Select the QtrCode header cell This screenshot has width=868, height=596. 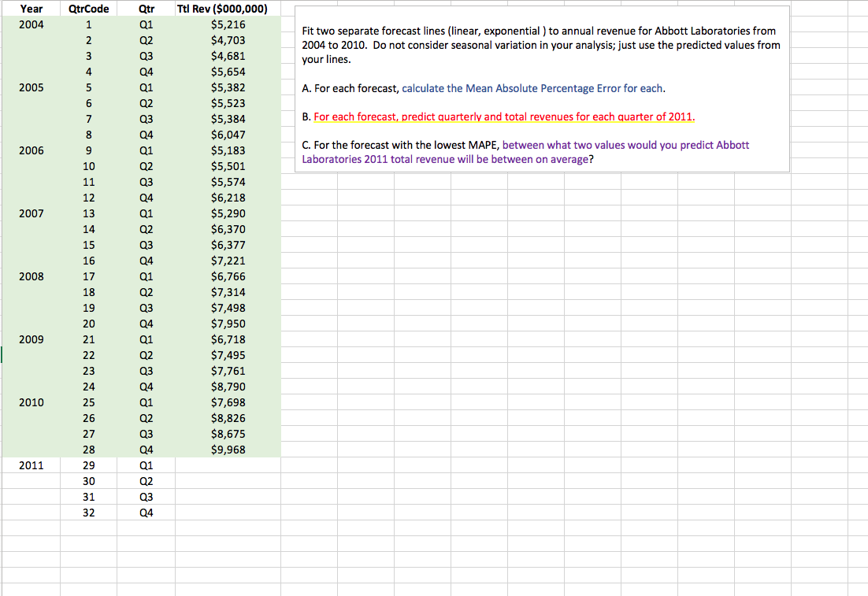(88, 9)
